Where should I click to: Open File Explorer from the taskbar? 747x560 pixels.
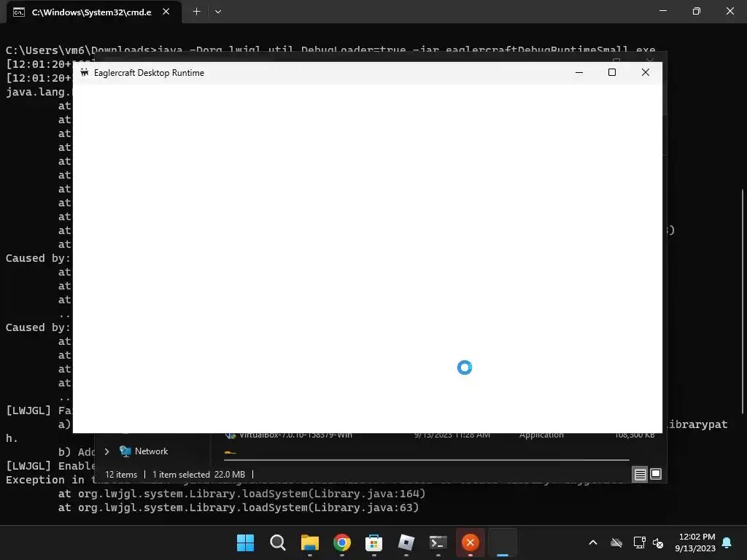[x=309, y=542]
